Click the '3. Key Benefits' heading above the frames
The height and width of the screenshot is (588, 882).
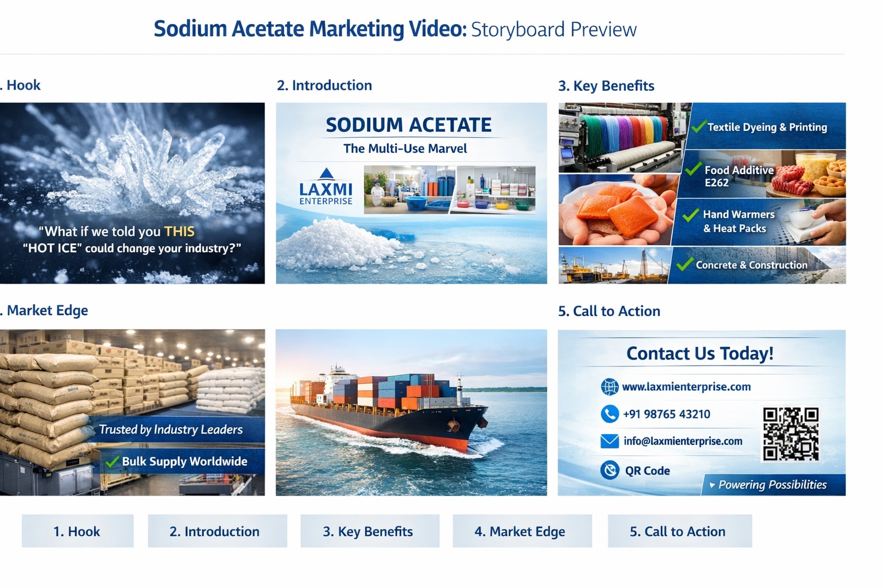tap(606, 86)
